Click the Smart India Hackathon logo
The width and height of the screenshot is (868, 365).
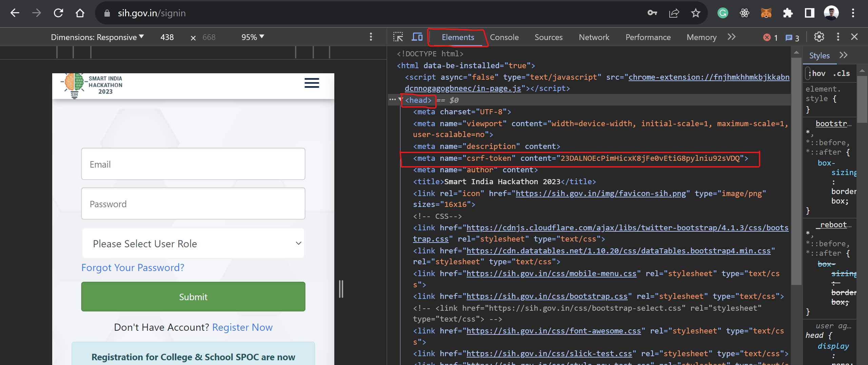coord(92,86)
